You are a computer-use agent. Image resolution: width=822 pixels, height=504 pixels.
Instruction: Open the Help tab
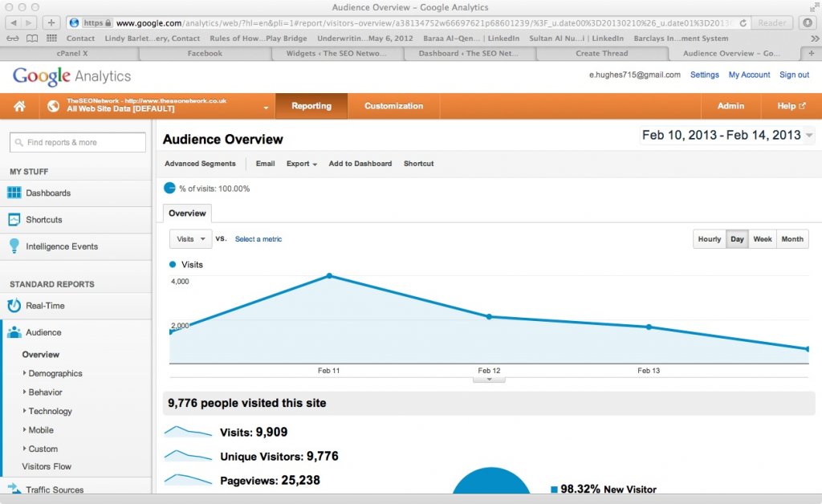(791, 107)
